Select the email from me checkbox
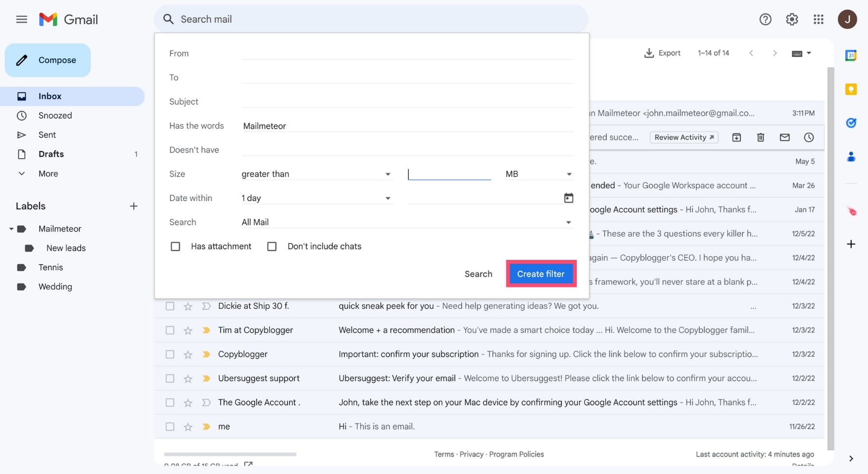Image resolution: width=868 pixels, height=474 pixels. (x=170, y=427)
